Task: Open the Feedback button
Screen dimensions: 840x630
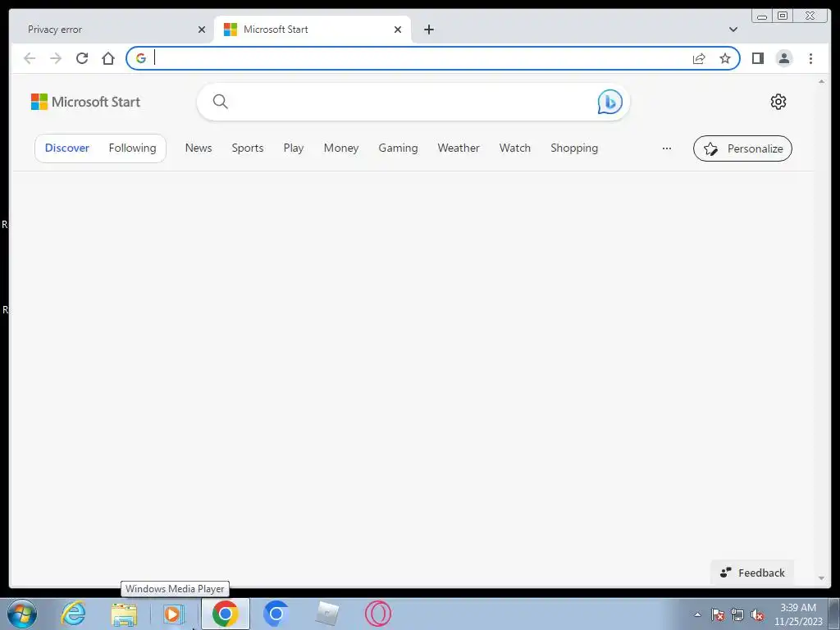Action: coord(752,573)
